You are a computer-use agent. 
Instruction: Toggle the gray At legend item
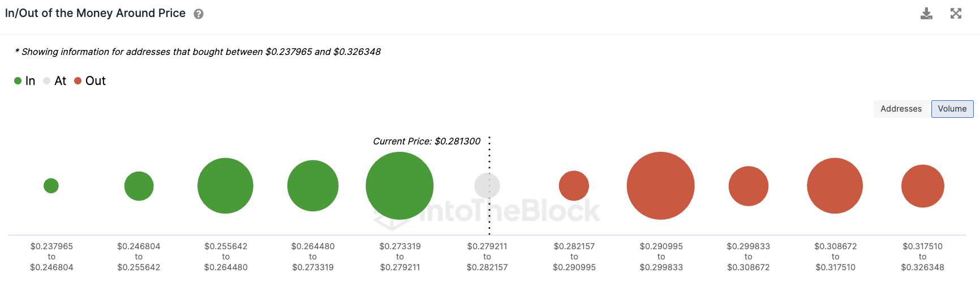tap(55, 81)
